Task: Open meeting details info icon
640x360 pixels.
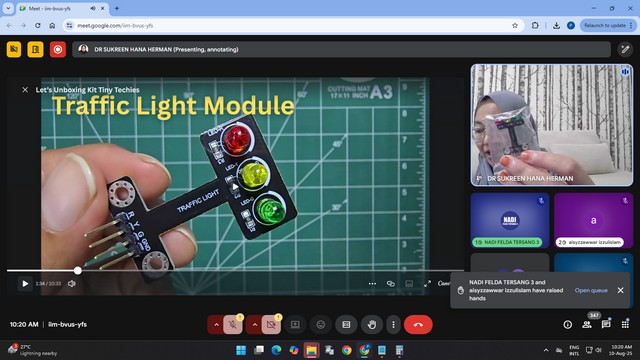Action: tap(567, 324)
